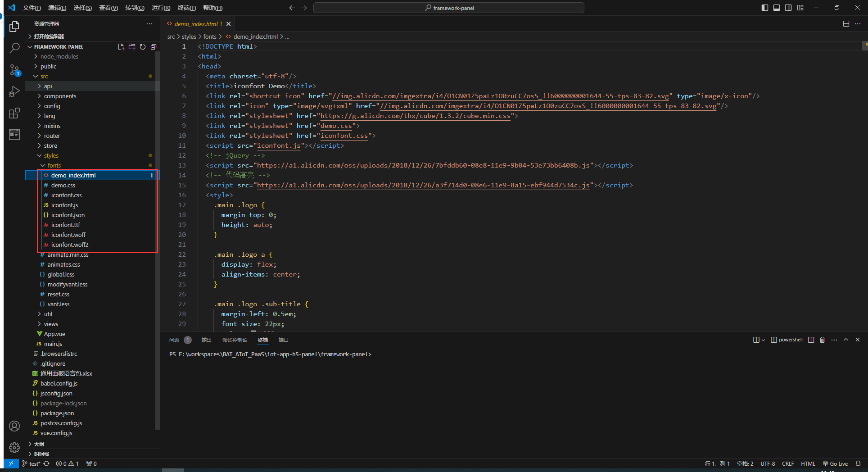Open the Manage gear menu
Viewport: 868px width, 472px height.
point(14,447)
